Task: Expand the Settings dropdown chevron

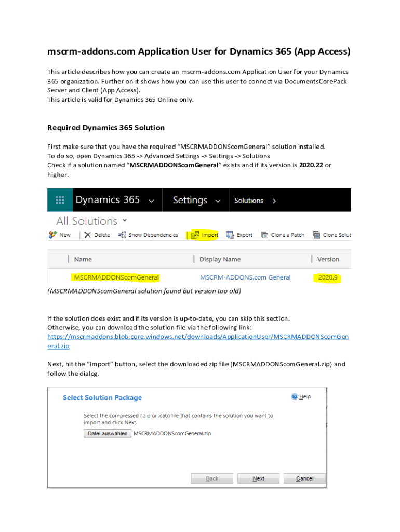Action: tap(218, 201)
